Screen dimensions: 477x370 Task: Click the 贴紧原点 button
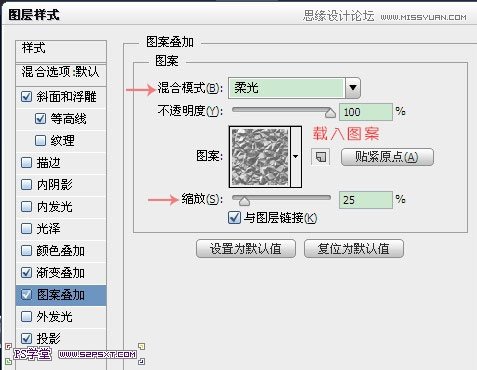pos(387,157)
